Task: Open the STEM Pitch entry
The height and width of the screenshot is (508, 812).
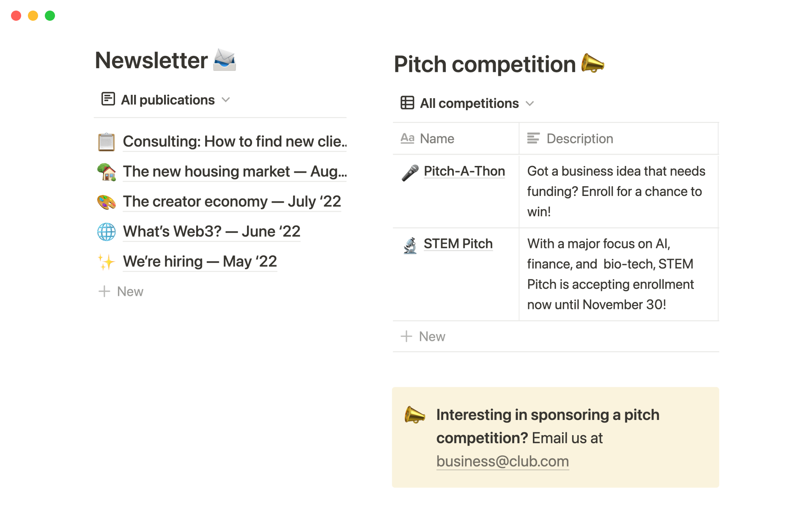Action: pyautogui.click(x=458, y=244)
